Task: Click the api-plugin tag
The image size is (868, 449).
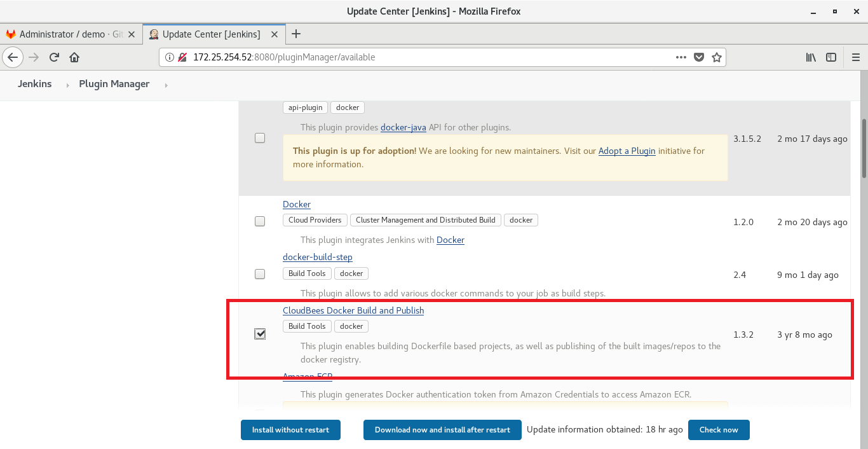Action: (x=306, y=107)
